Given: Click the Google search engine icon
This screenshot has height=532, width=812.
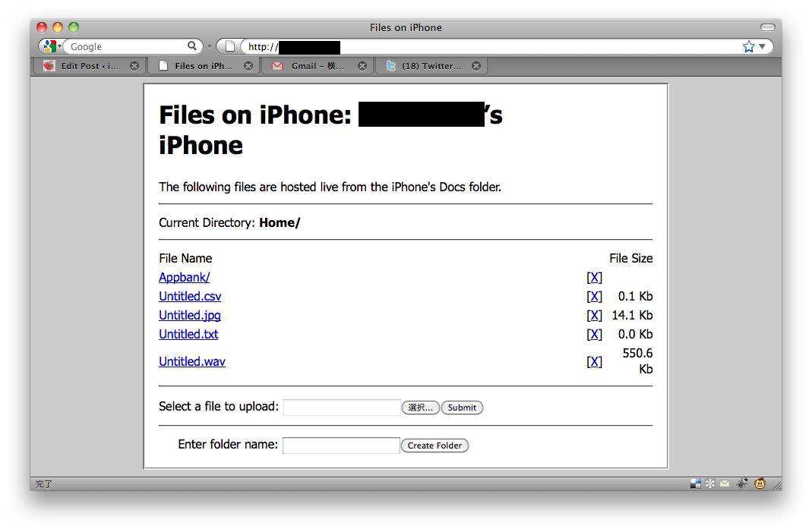Looking at the screenshot, I should 49,46.
